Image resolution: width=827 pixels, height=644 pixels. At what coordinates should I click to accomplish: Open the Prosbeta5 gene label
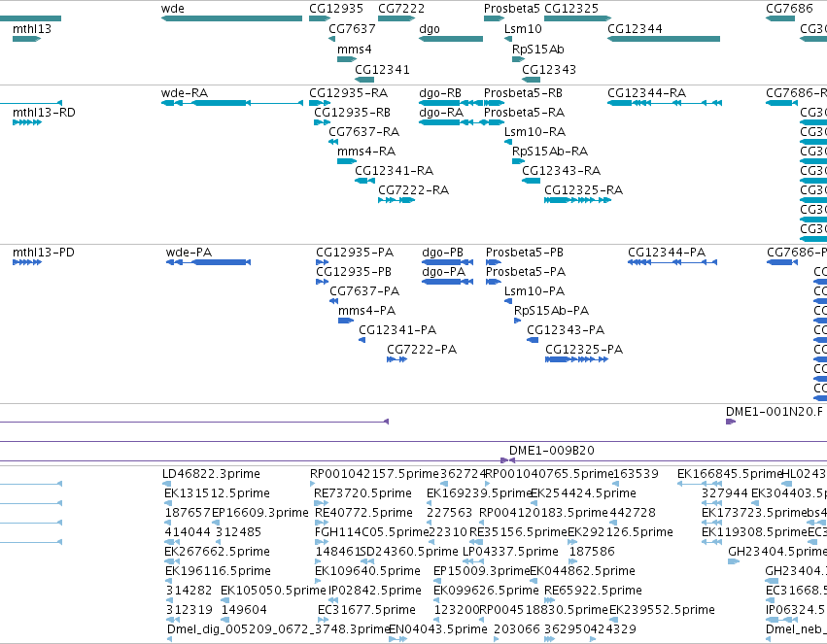coord(511,9)
